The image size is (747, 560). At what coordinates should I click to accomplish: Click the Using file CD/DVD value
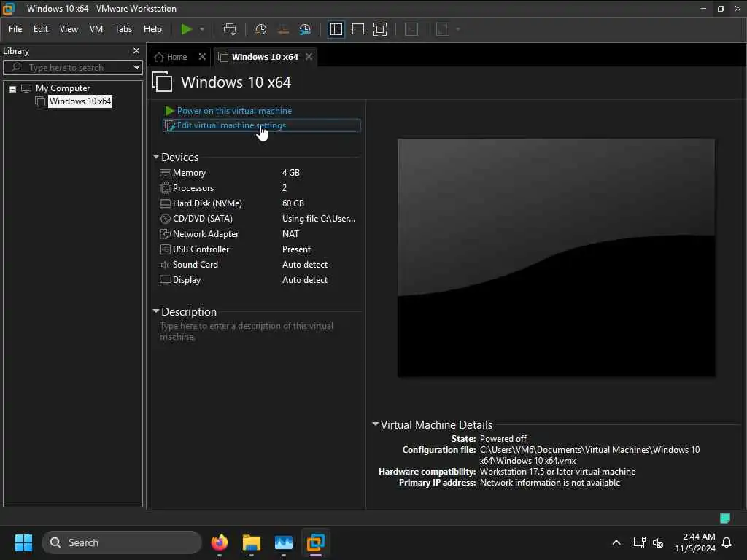tap(319, 219)
